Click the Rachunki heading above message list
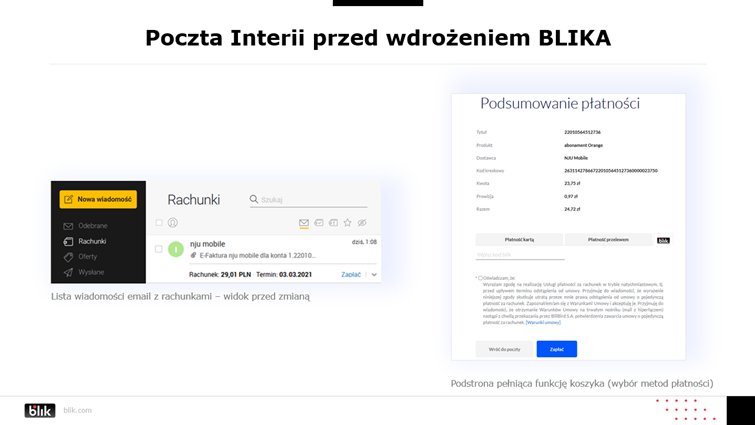755x425 pixels. 194,200
